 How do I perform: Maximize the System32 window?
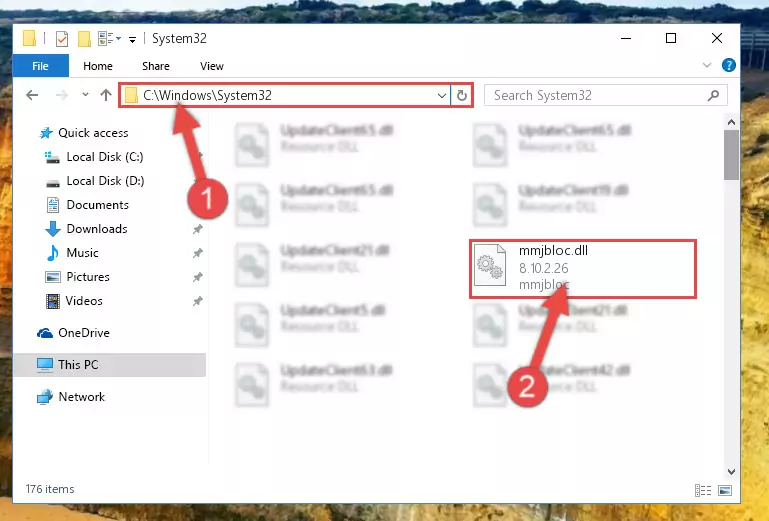[x=671, y=38]
